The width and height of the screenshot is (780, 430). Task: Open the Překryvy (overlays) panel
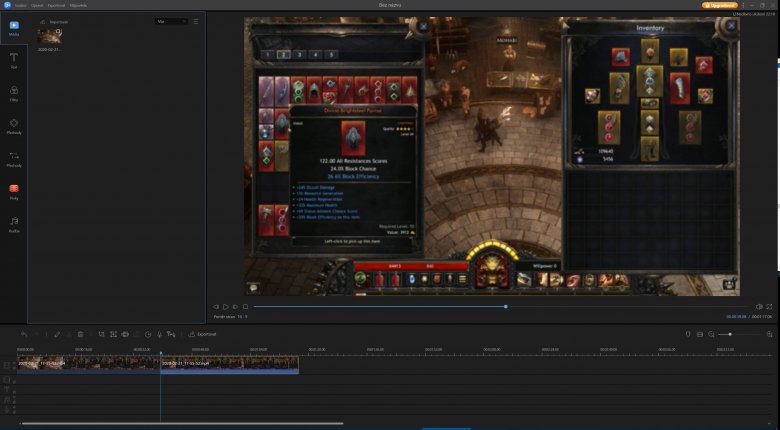14,126
